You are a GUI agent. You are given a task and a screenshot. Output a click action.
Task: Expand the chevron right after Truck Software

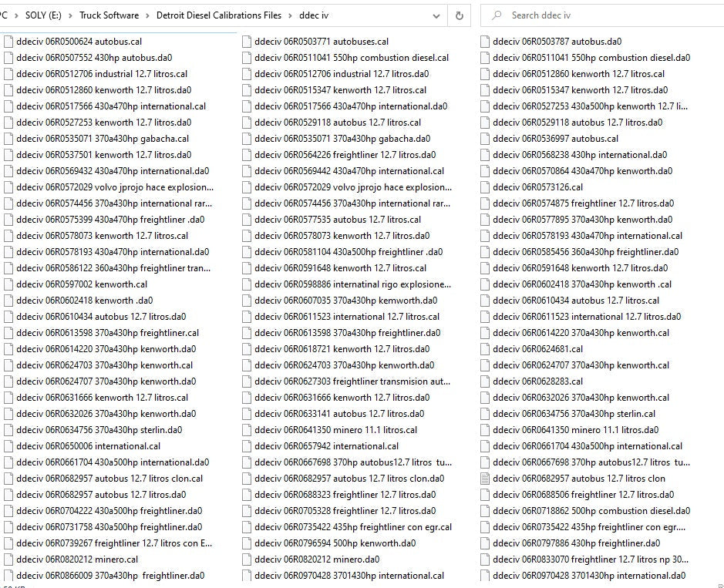148,15
